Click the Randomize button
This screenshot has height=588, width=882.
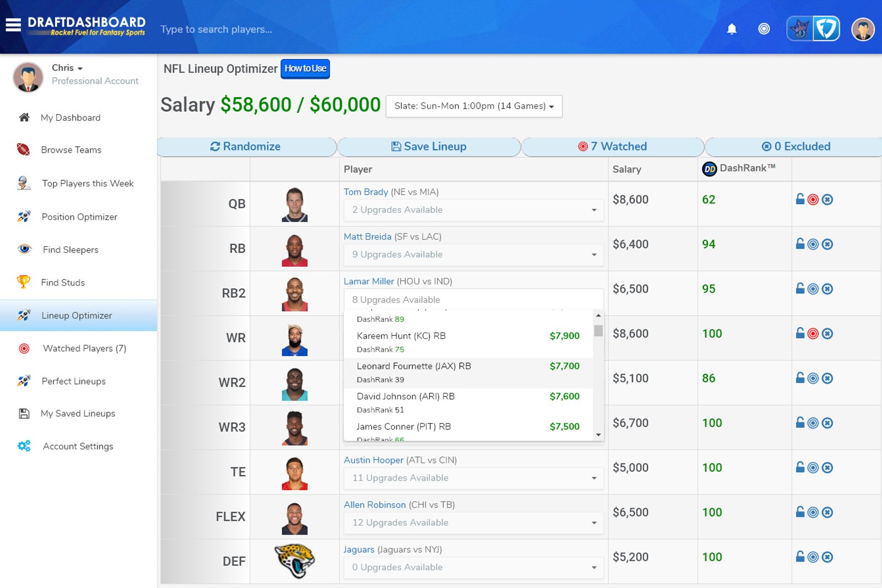click(x=246, y=147)
